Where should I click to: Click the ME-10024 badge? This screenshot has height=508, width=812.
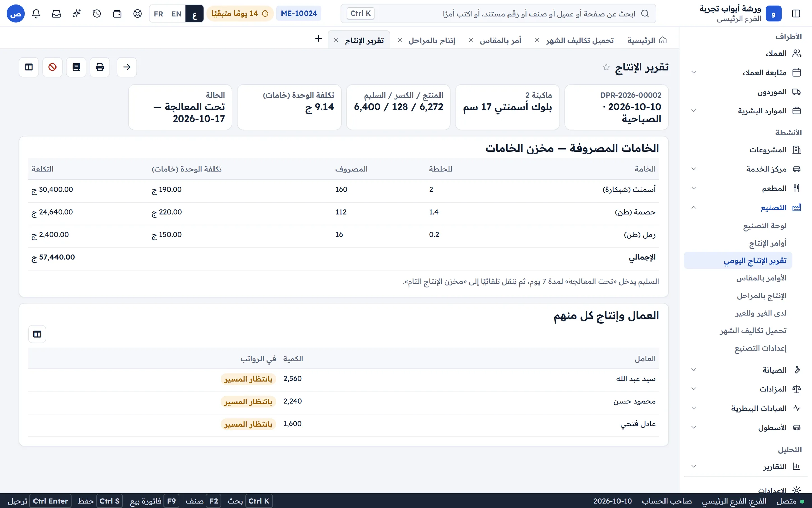(x=299, y=14)
